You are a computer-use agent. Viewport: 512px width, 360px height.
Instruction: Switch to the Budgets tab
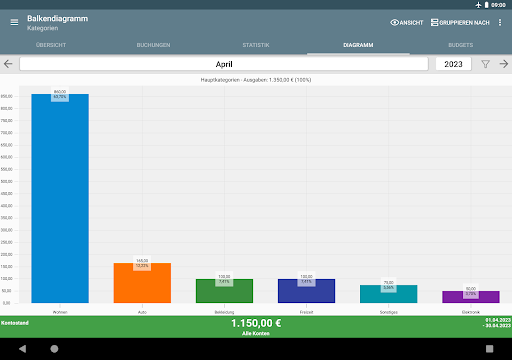click(x=461, y=45)
